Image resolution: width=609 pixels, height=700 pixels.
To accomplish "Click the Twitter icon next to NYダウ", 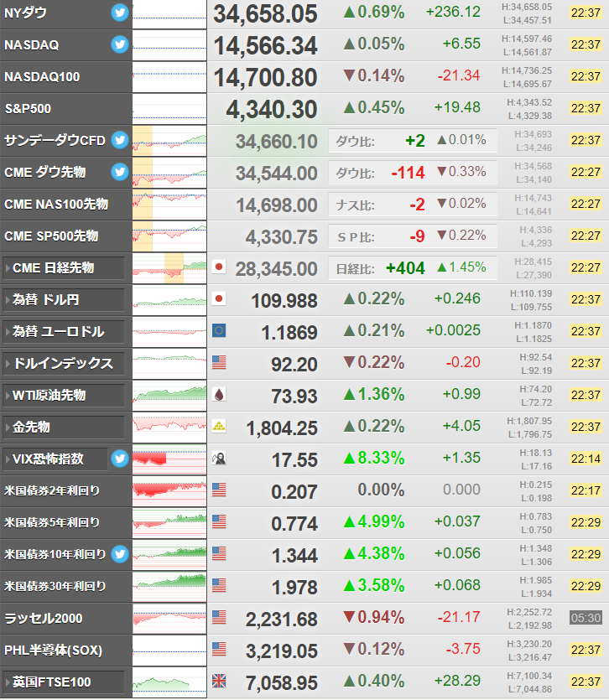I will point(120,13).
